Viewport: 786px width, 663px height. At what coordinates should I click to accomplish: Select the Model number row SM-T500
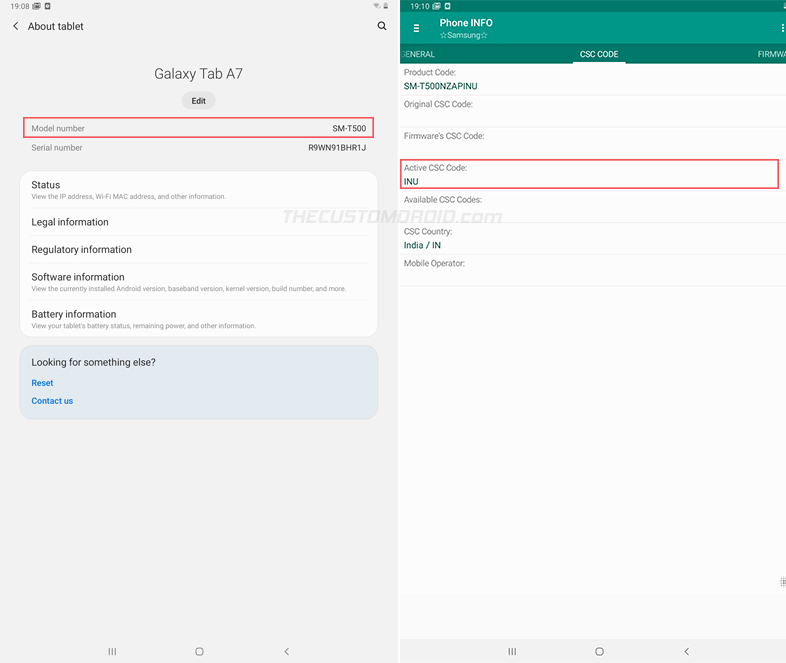[x=199, y=128]
